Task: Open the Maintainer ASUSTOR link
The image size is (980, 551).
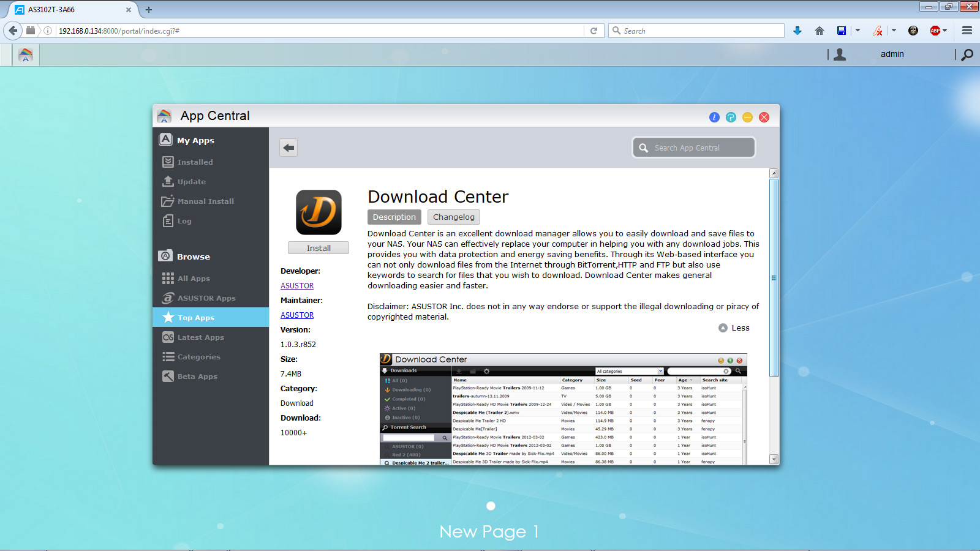Action: tap(297, 315)
